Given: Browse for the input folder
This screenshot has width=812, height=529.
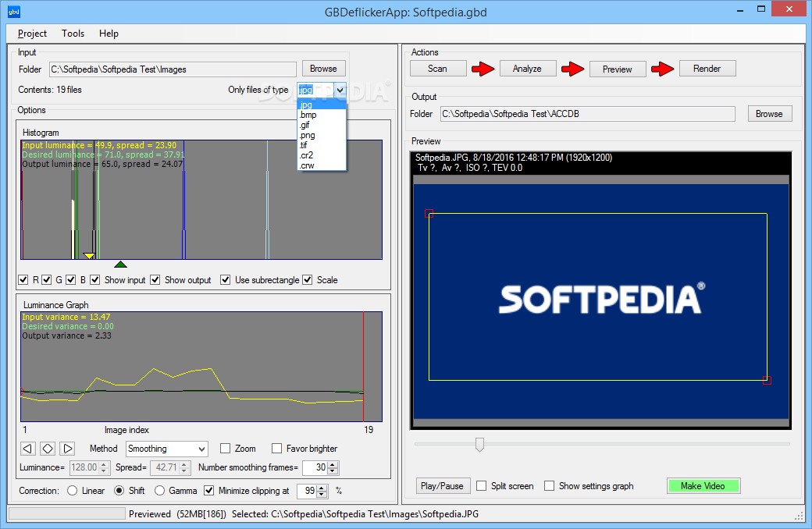Looking at the screenshot, I should [x=324, y=69].
